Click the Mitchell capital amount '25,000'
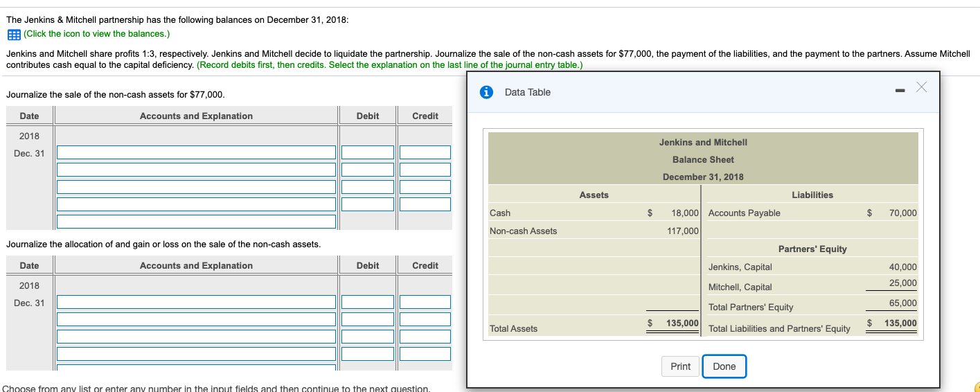The width and height of the screenshot is (980, 392). click(903, 283)
